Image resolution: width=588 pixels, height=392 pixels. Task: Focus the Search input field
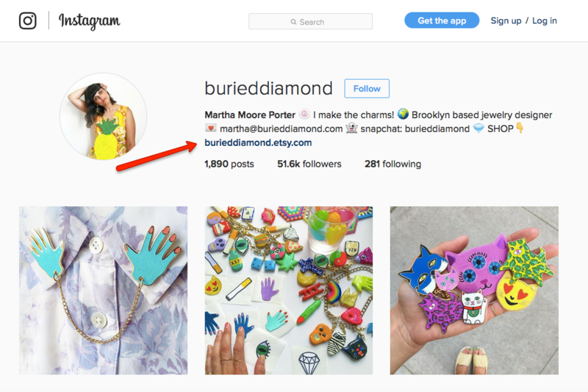coord(310,22)
